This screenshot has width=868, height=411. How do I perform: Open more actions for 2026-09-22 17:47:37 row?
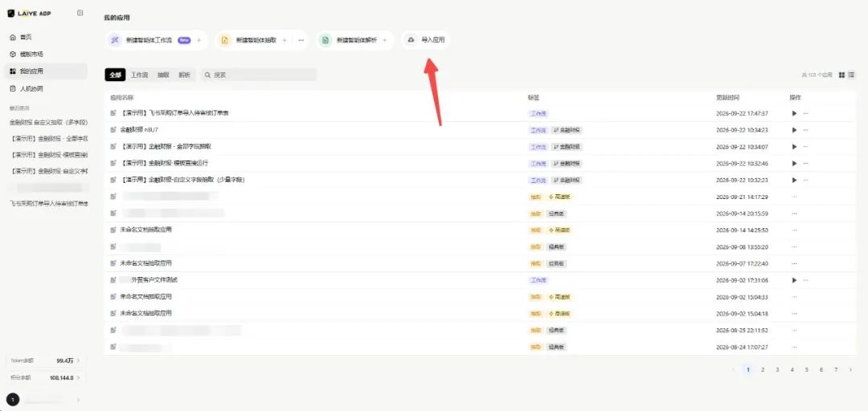pyautogui.click(x=805, y=113)
